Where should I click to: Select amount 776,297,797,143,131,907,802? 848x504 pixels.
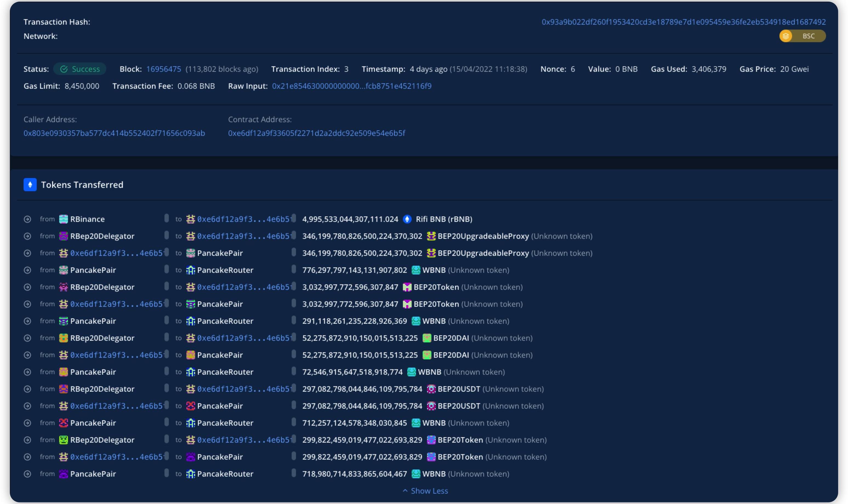click(355, 270)
